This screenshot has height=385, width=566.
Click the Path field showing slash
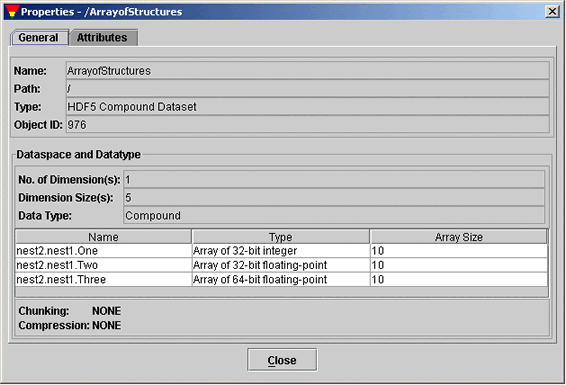[308, 89]
